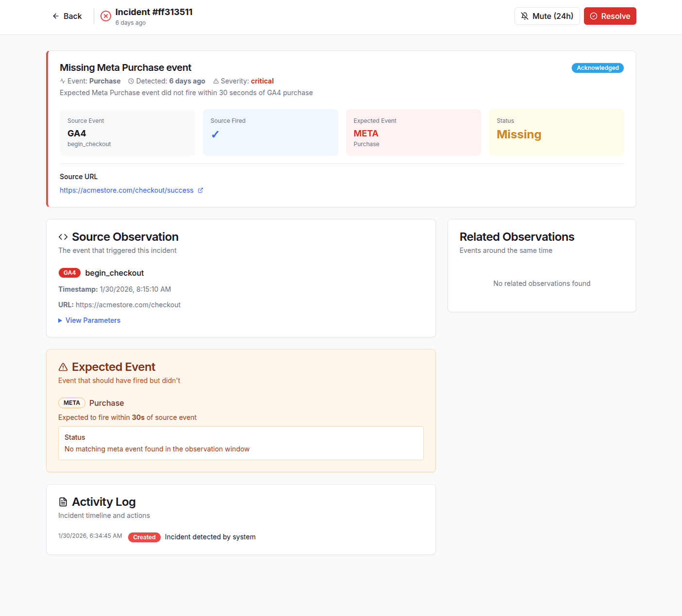Open the acmestore.com checkout success link
Image resolution: width=682 pixels, height=616 pixels.
click(x=127, y=190)
